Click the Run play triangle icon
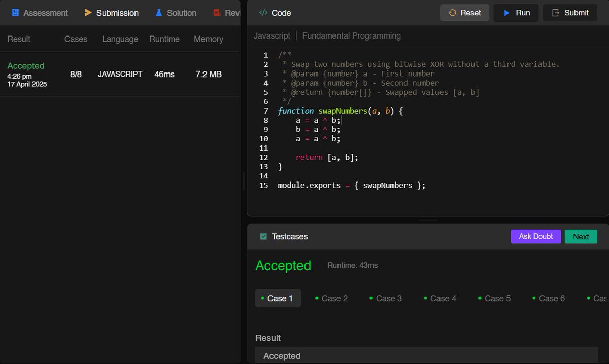The width and height of the screenshot is (609, 364). 506,13
